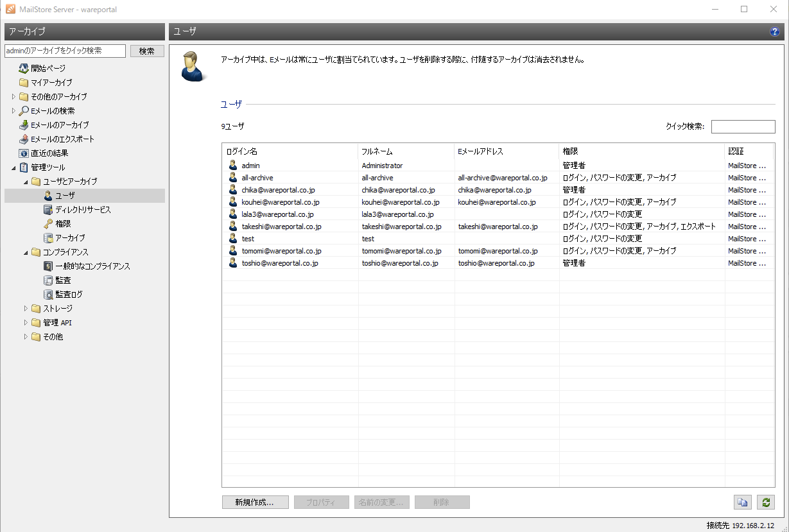Expand the ストレージ folder
789x532 pixels.
[26, 309]
